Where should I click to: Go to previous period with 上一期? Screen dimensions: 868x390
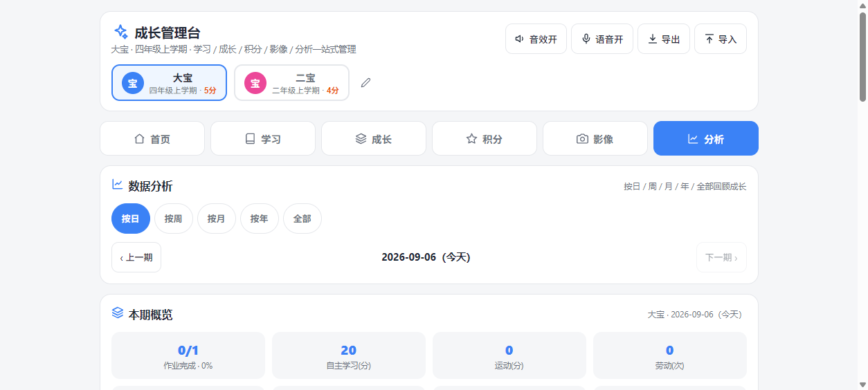pyautogui.click(x=136, y=257)
